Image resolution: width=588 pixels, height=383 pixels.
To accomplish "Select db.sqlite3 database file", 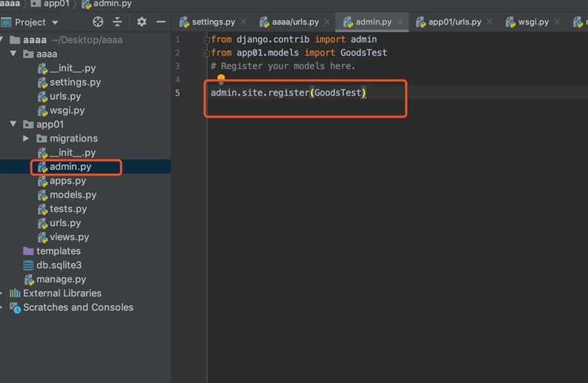I will (59, 265).
